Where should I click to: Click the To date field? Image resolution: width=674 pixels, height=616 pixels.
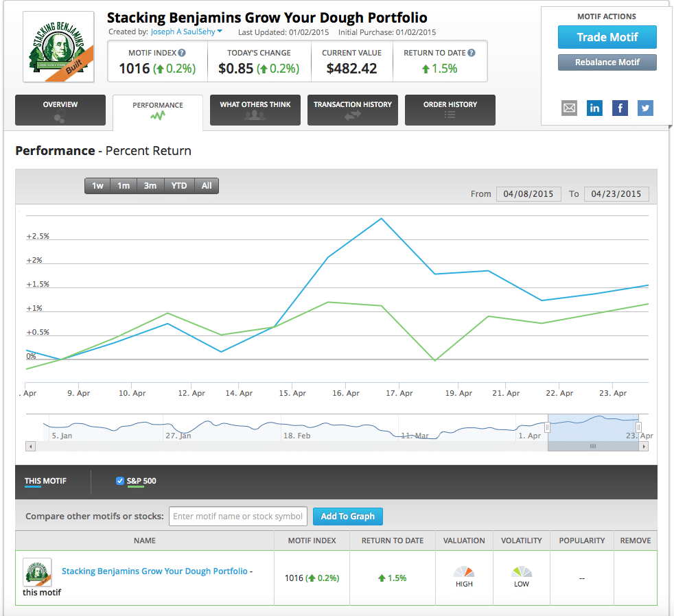coord(616,193)
